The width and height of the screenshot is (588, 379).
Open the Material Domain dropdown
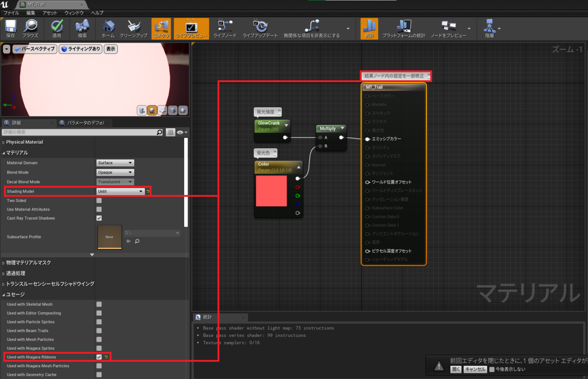click(x=115, y=163)
